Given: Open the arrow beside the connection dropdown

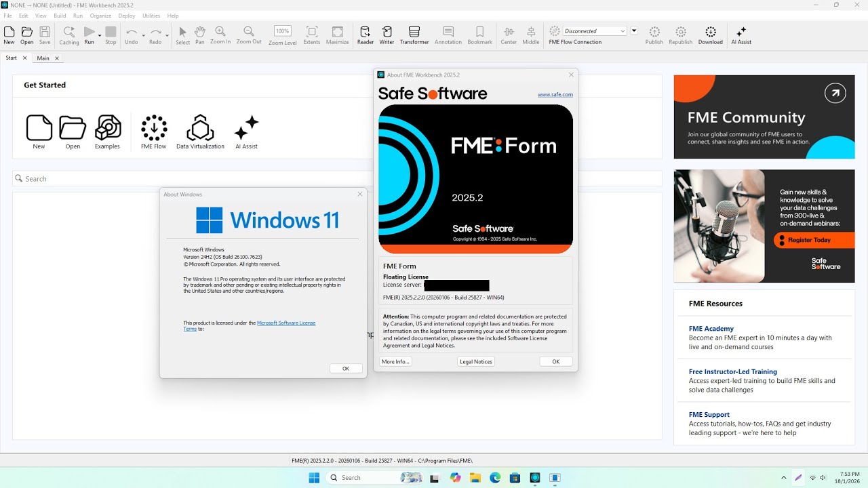Looking at the screenshot, I should point(634,30).
